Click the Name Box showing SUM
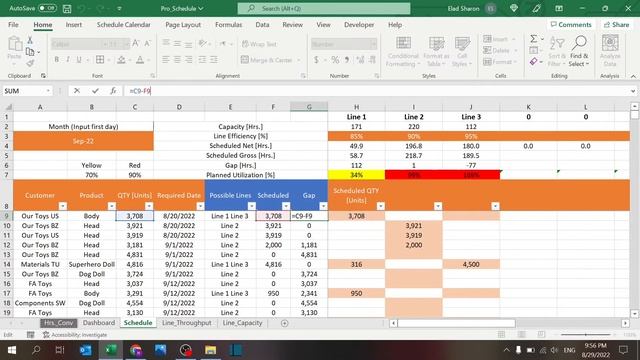Screen dimensions: 640x360 pos(24,91)
